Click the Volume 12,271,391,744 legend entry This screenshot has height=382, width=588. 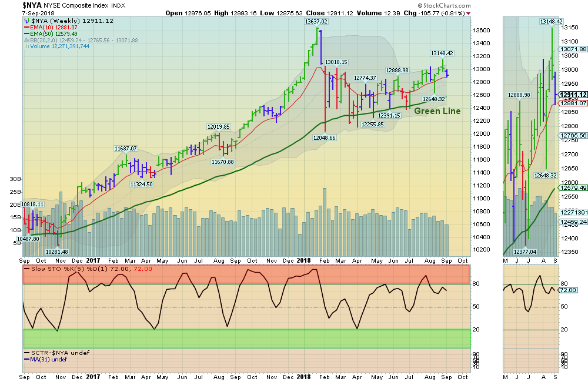(56, 46)
